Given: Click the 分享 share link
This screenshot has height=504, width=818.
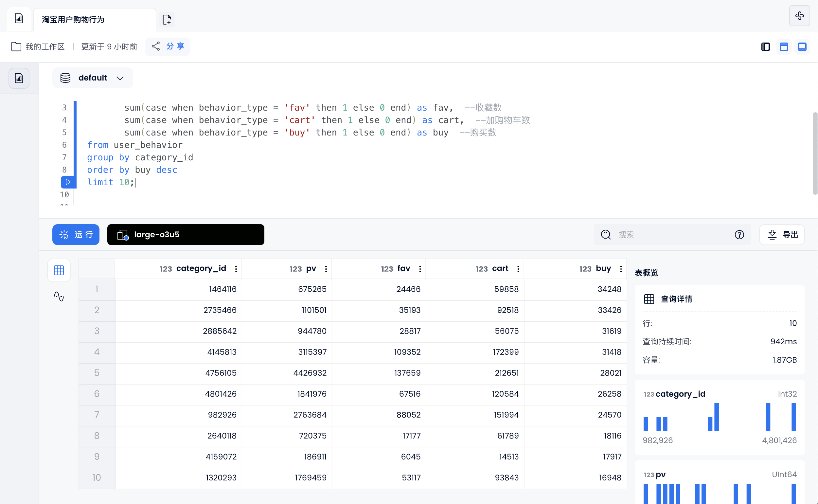Looking at the screenshot, I should (175, 46).
